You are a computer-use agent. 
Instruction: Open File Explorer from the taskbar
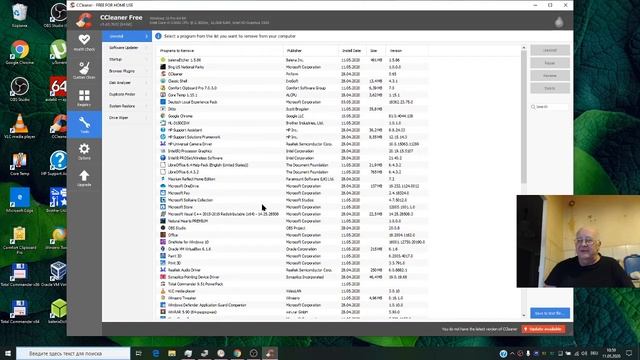tap(172, 353)
